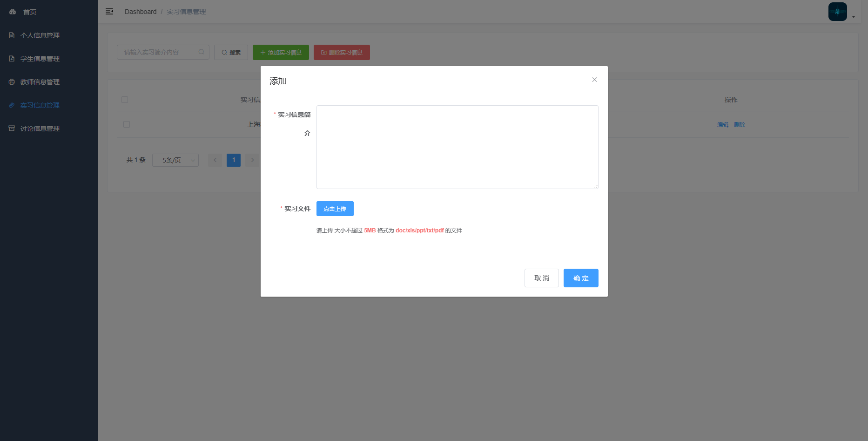Click the dashboard icon beside 首页
Screen dimensions: 868x441
click(x=13, y=12)
